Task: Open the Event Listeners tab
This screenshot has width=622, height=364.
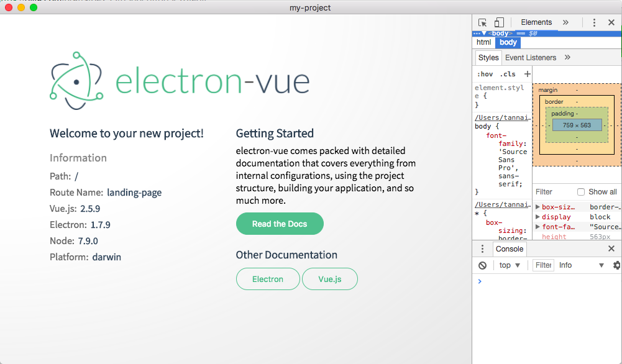Action: pos(531,58)
